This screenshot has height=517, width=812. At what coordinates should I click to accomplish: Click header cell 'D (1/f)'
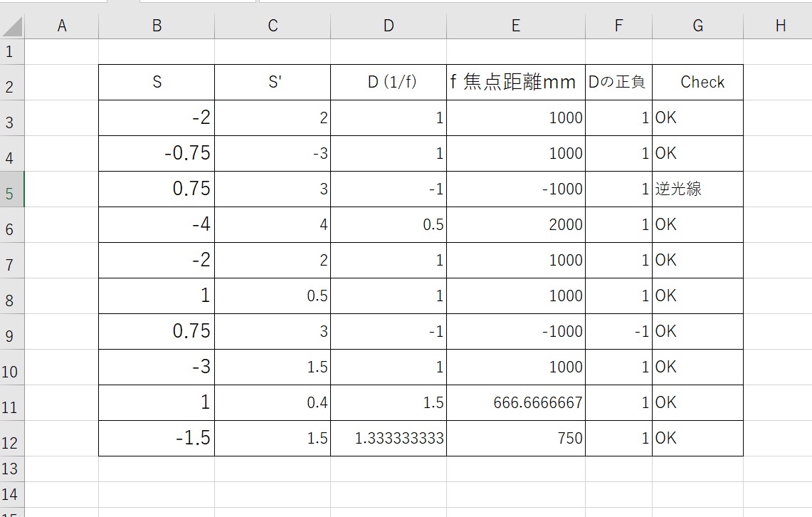(x=389, y=83)
